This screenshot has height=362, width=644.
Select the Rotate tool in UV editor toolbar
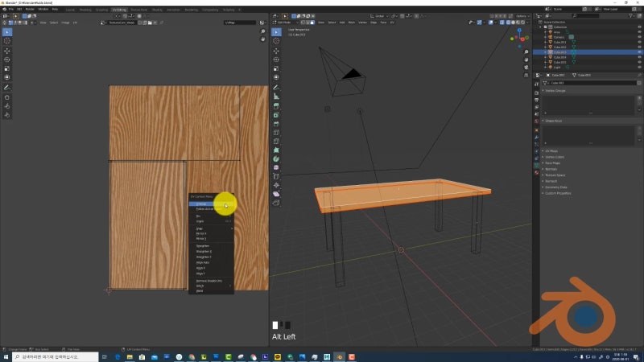pyautogui.click(x=7, y=60)
